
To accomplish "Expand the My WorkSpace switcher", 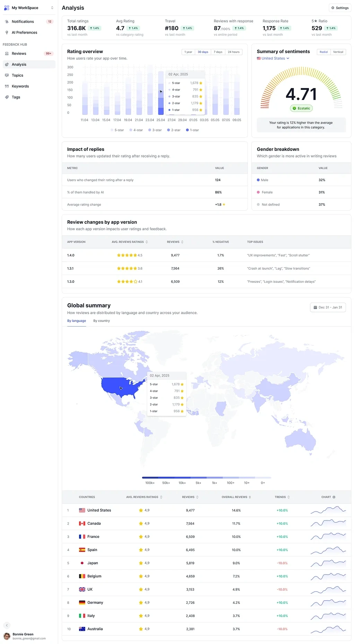I will (52, 8).
